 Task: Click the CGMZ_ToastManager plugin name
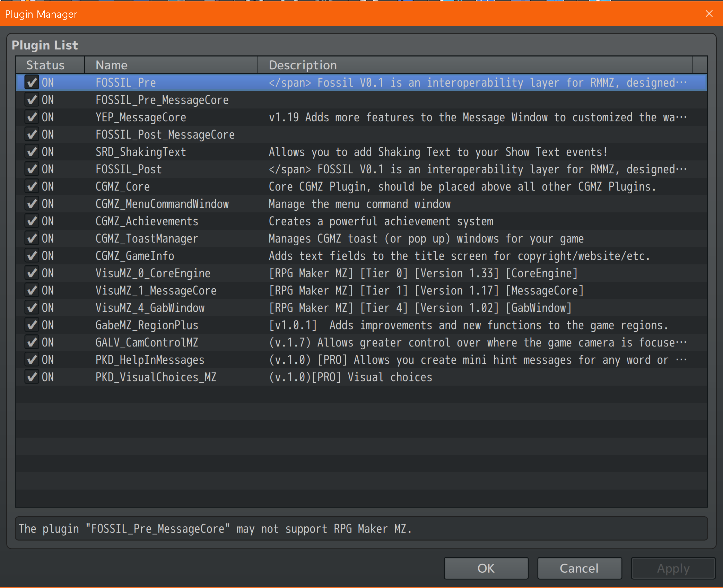point(147,239)
